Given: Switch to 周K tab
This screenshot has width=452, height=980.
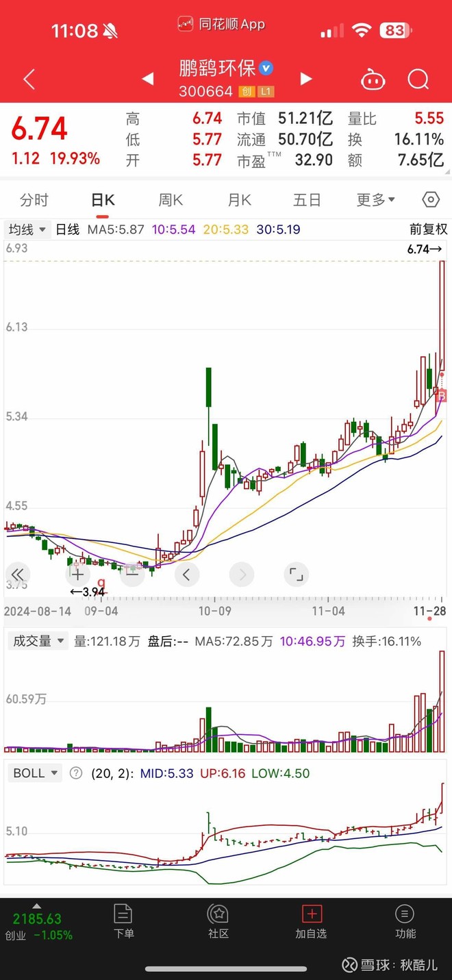Looking at the screenshot, I should (171, 200).
